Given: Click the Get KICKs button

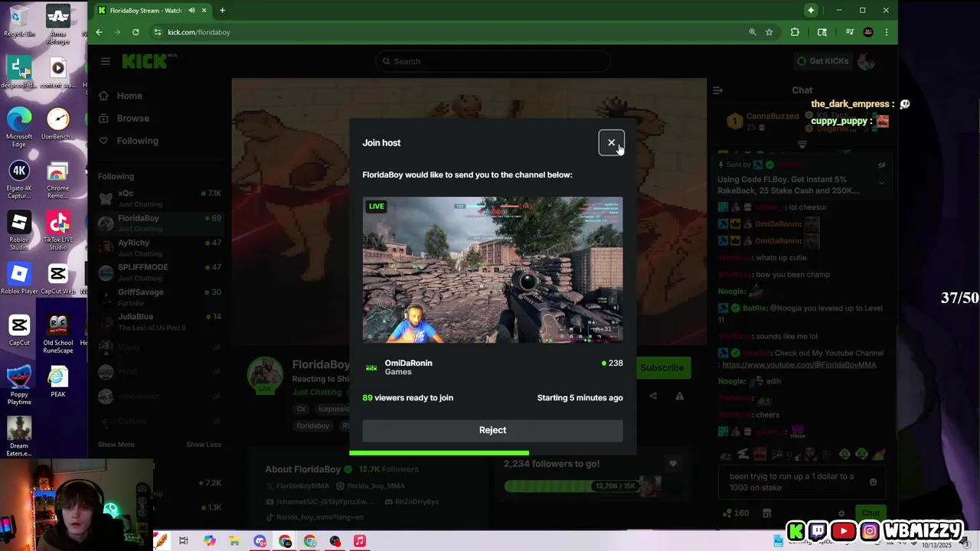Looking at the screenshot, I should tap(822, 61).
